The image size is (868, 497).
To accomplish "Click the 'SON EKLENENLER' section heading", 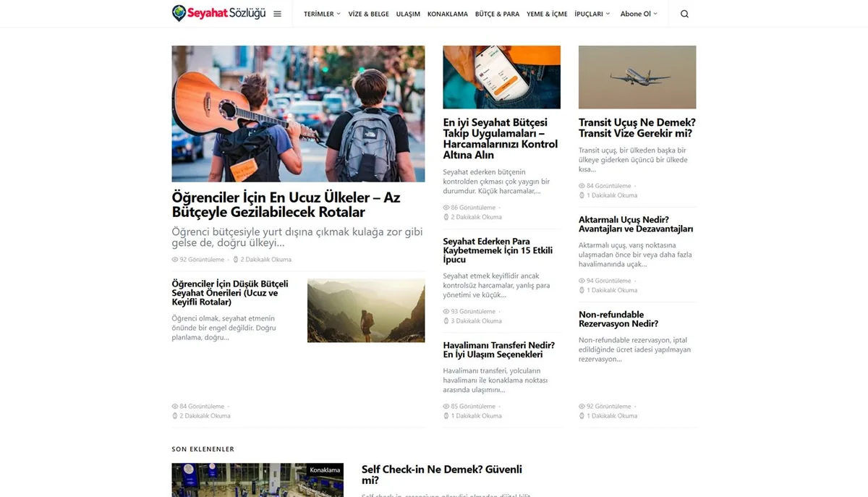I will click(x=203, y=449).
